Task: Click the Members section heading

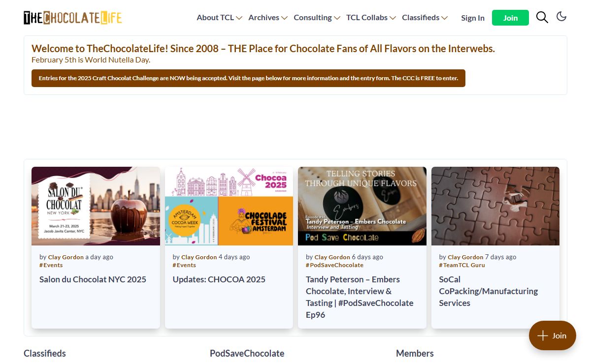Action: (x=415, y=353)
